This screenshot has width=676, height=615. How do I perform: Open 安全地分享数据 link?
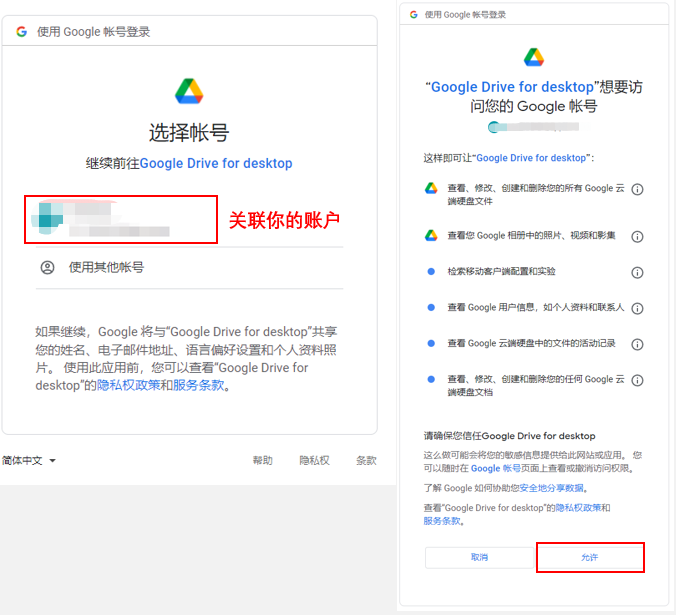[551, 488]
